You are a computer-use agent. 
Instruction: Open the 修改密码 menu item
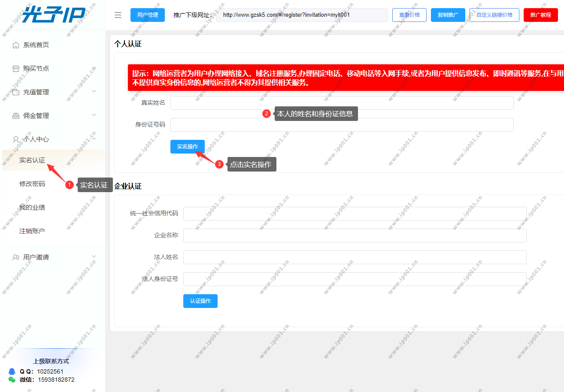point(32,184)
